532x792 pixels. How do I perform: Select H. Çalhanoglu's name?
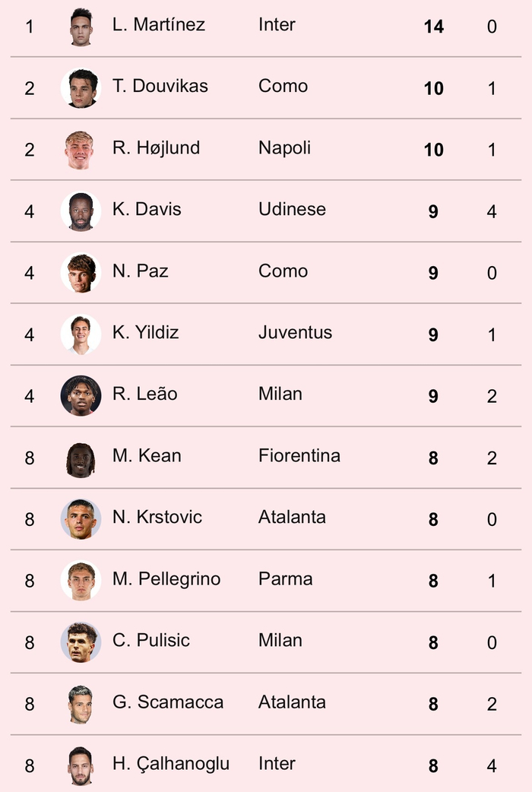pos(171,764)
